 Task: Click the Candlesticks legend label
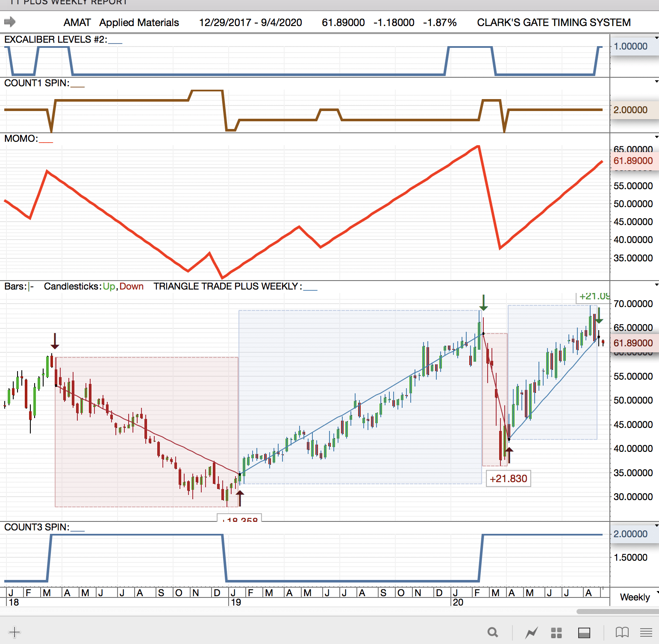pyautogui.click(x=73, y=286)
